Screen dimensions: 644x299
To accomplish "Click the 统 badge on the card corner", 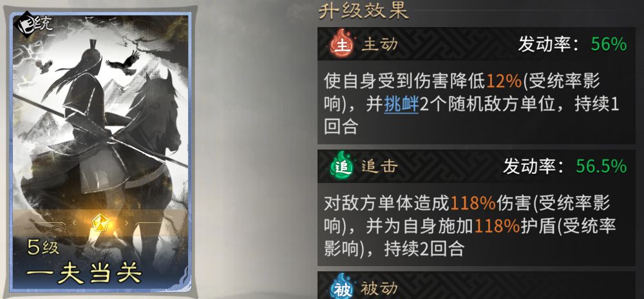I will [x=33, y=26].
